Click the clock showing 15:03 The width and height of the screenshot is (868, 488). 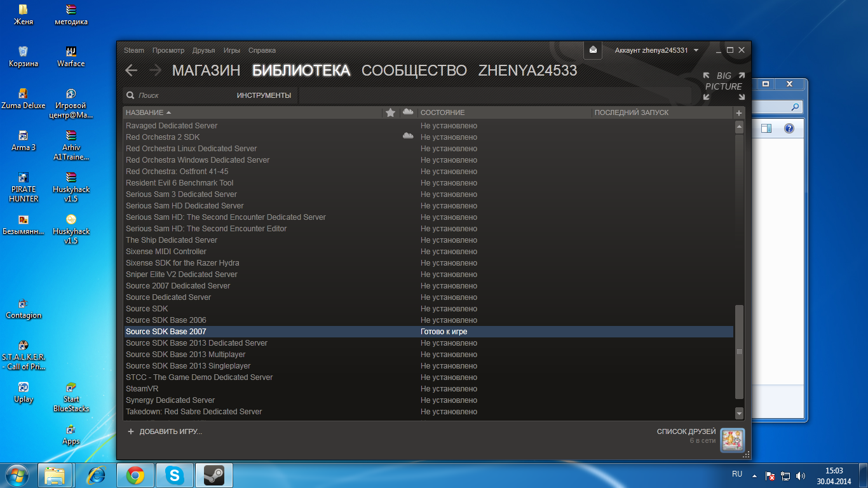point(834,471)
